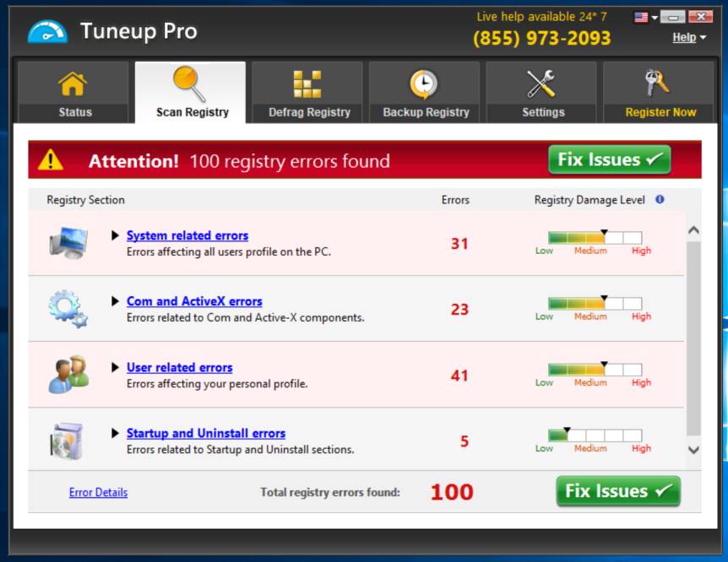Image resolution: width=728 pixels, height=562 pixels.
Task: Click the US flag language icon
Action: coord(641,17)
